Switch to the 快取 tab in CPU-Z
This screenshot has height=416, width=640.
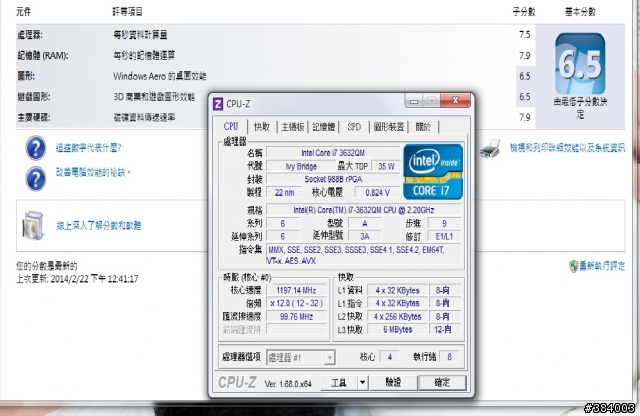click(x=262, y=127)
